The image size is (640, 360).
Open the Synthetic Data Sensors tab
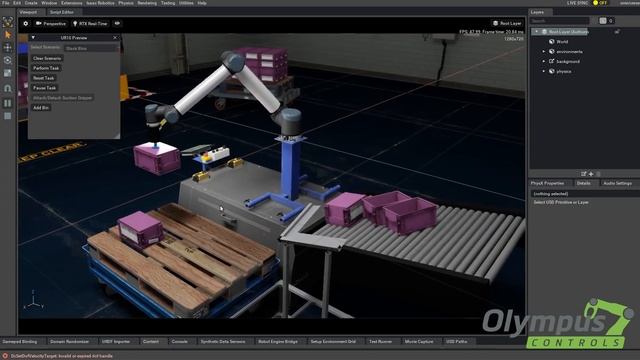click(x=223, y=342)
